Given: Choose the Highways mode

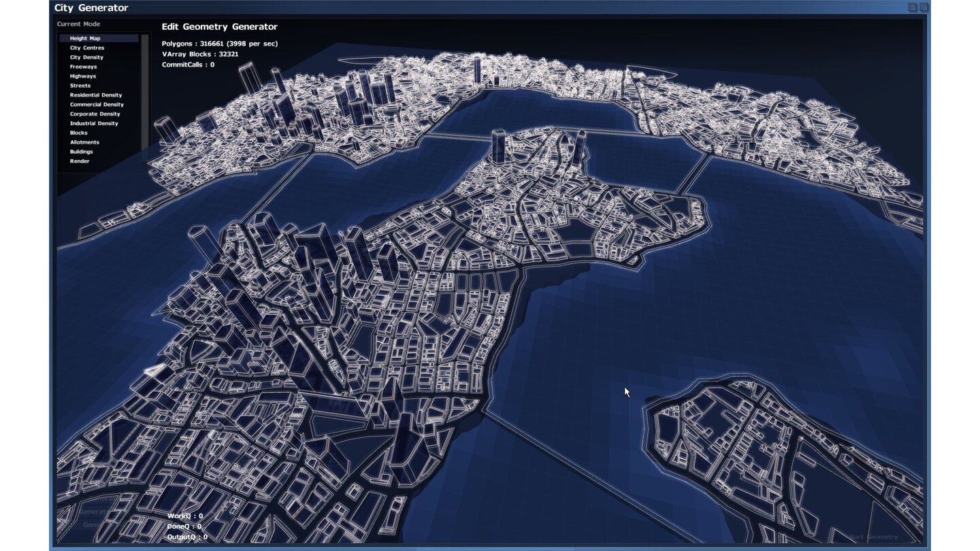Looking at the screenshot, I should (83, 76).
